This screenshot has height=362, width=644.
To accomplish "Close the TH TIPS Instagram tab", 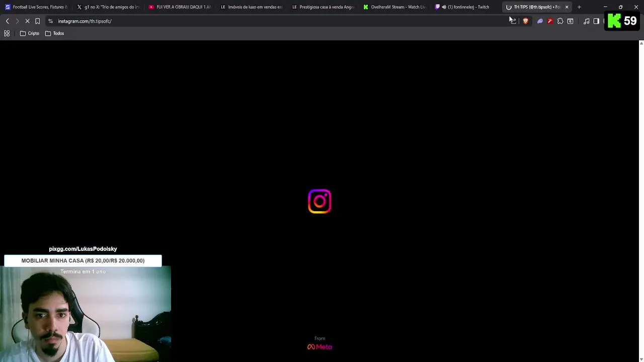I will [x=567, y=7].
